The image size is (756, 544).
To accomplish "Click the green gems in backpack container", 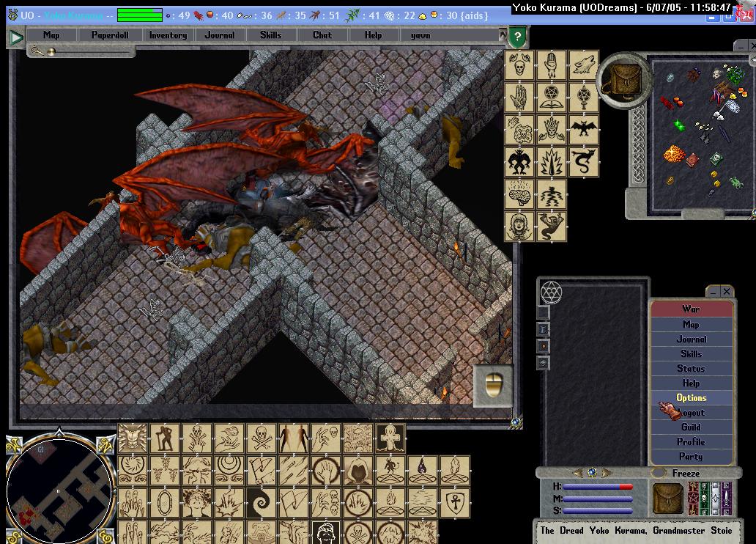I will (x=679, y=125).
